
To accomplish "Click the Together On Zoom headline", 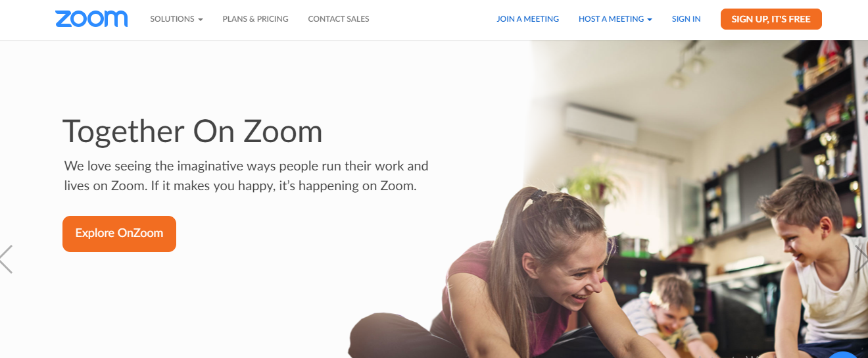I will tap(193, 131).
